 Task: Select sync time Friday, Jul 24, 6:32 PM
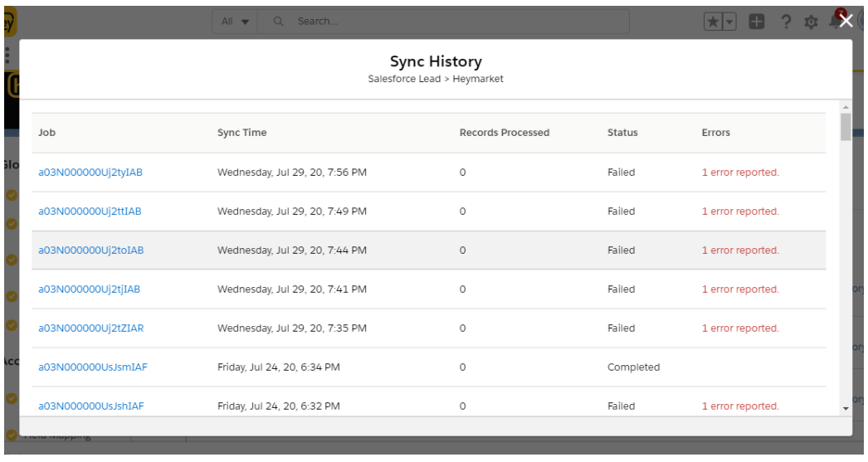279,406
